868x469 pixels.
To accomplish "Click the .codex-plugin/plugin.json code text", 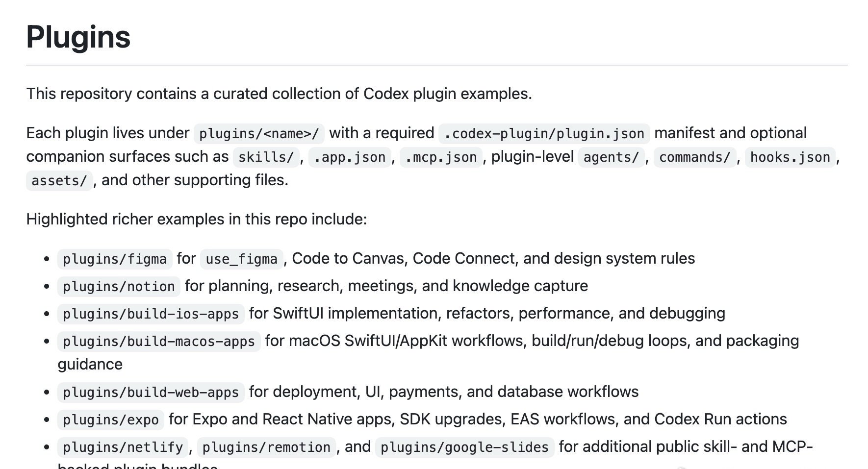I will pyautogui.click(x=544, y=134).
